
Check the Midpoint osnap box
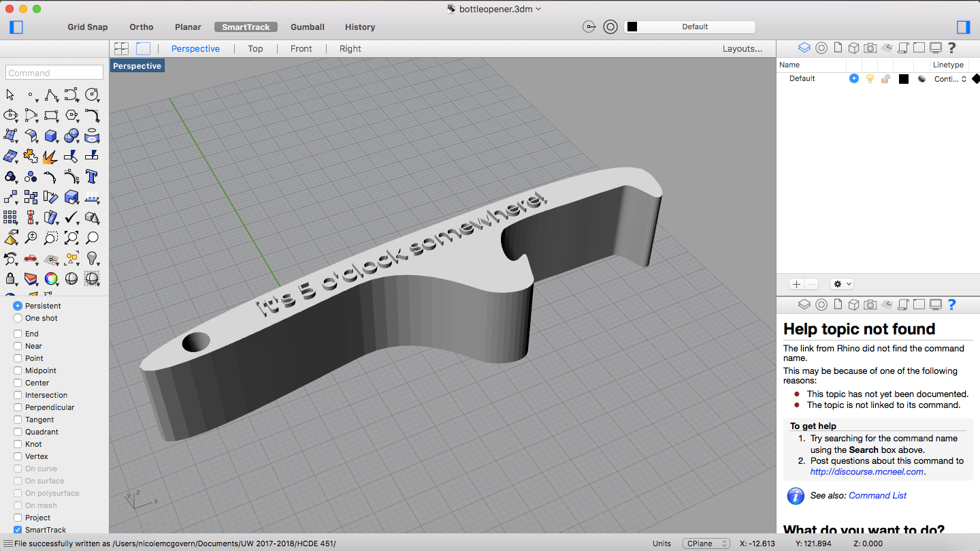click(18, 371)
